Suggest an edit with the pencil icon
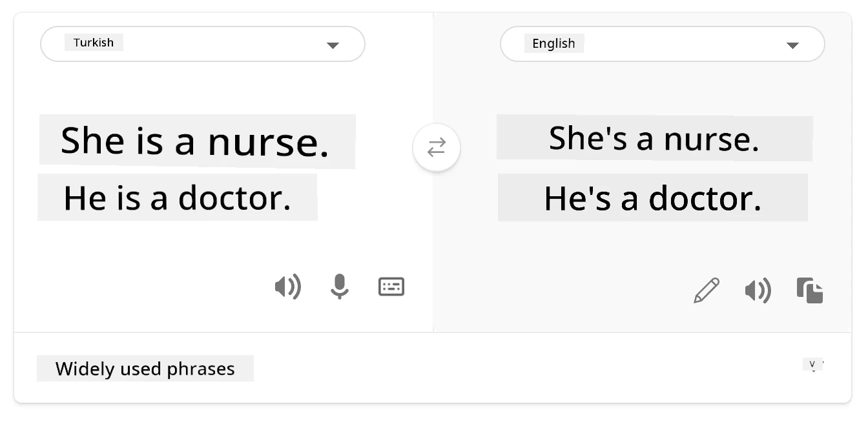Viewport: 868px width, 426px height. coord(707,290)
